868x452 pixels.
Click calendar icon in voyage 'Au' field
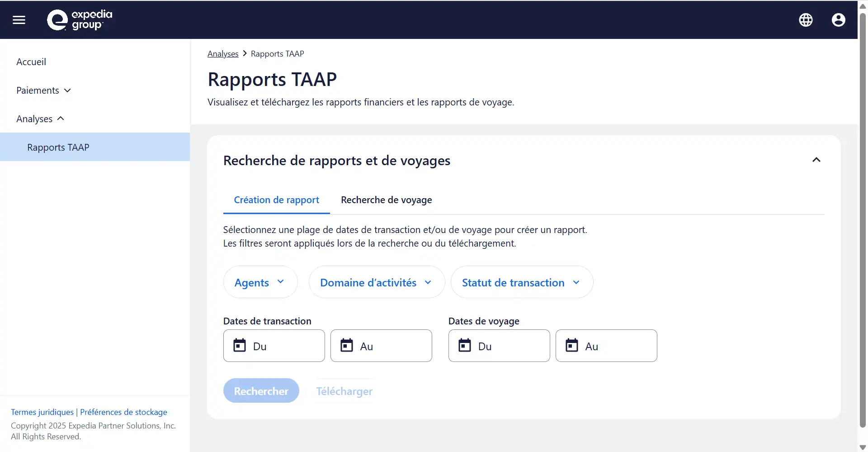coord(572,346)
